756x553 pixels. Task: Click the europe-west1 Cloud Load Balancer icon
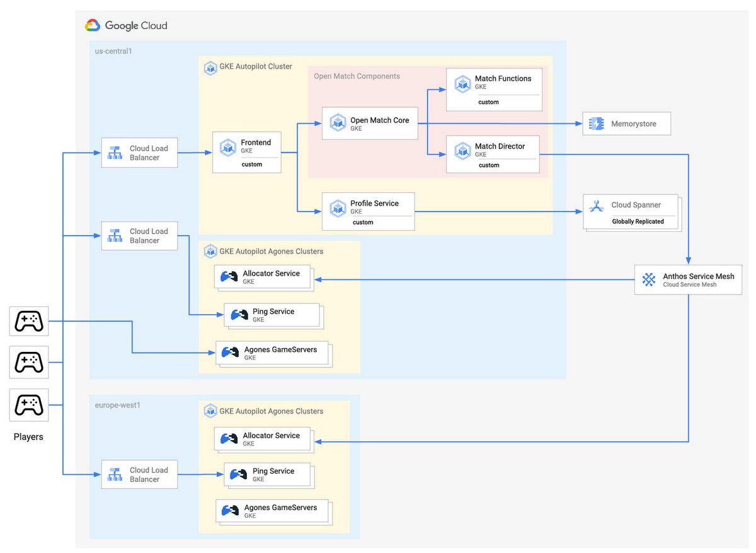click(x=115, y=474)
